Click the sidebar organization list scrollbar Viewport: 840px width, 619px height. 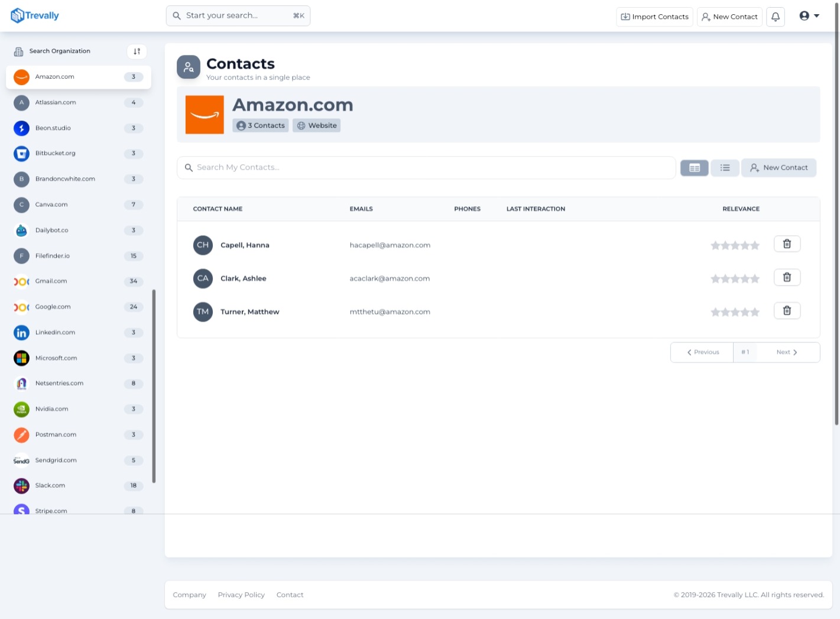(154, 386)
